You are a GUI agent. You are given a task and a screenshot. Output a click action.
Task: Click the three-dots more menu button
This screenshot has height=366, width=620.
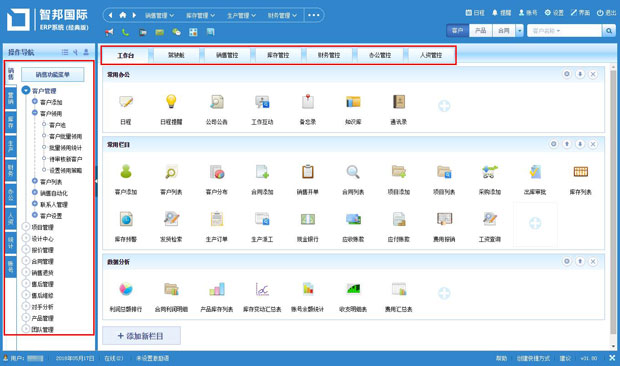click(314, 15)
